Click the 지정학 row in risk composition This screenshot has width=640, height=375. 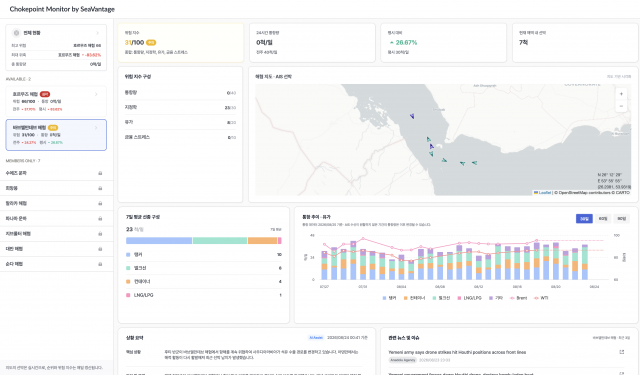tap(180, 107)
